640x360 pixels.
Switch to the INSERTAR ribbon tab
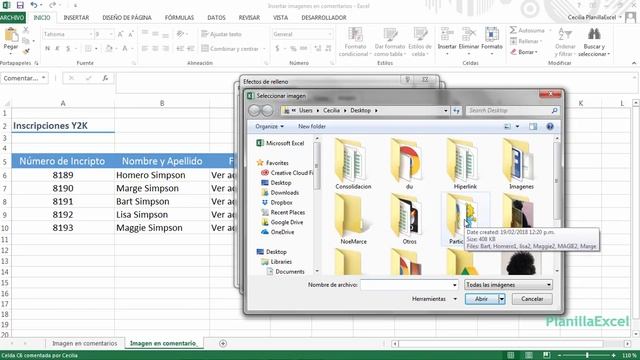coord(76,18)
